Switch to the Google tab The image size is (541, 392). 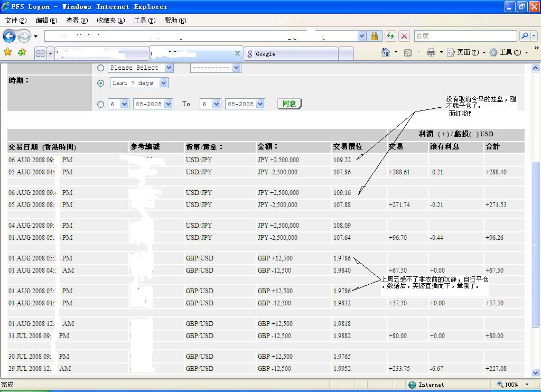click(291, 54)
